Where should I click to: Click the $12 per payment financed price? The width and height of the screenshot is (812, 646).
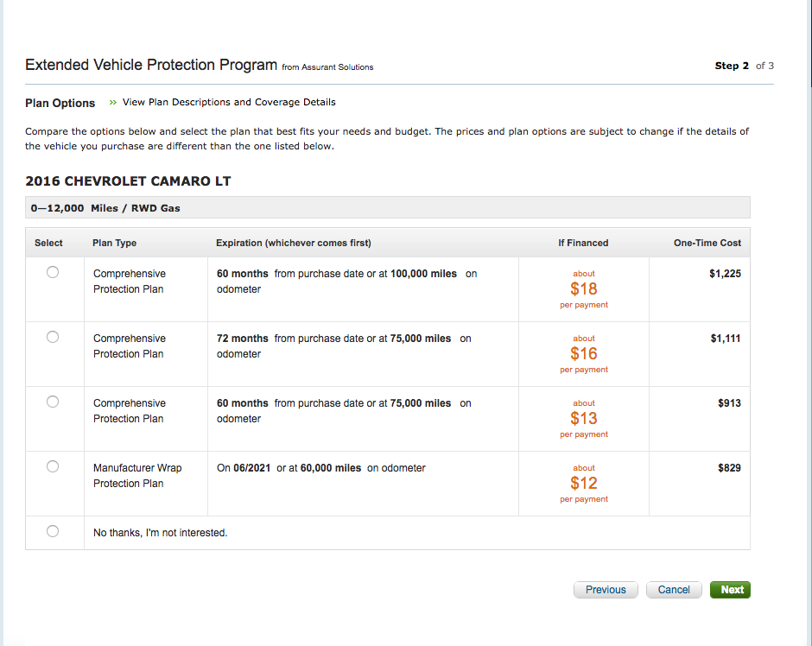click(584, 483)
